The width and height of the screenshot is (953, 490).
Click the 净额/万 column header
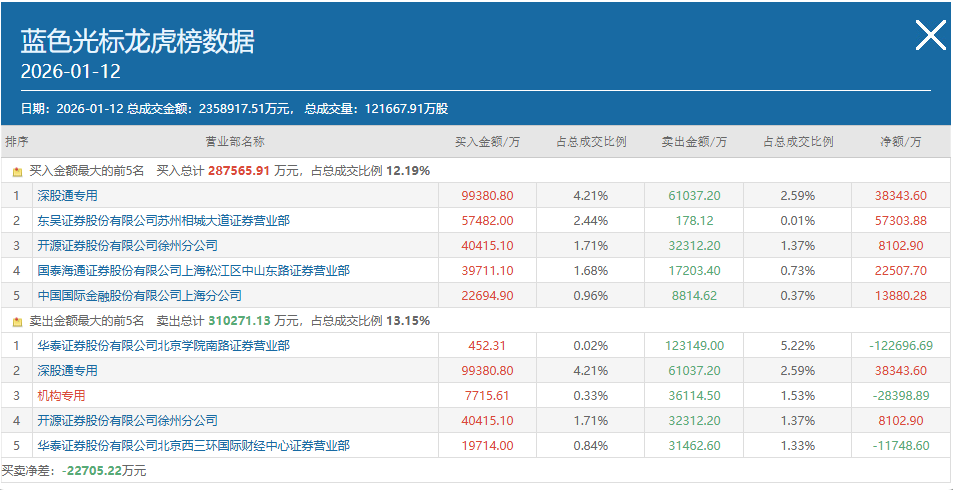[x=901, y=142]
